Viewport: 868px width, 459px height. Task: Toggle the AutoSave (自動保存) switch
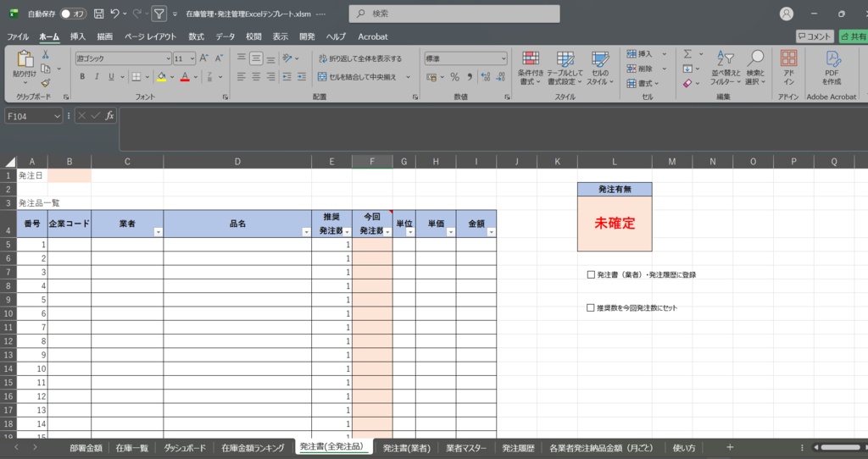click(x=73, y=14)
